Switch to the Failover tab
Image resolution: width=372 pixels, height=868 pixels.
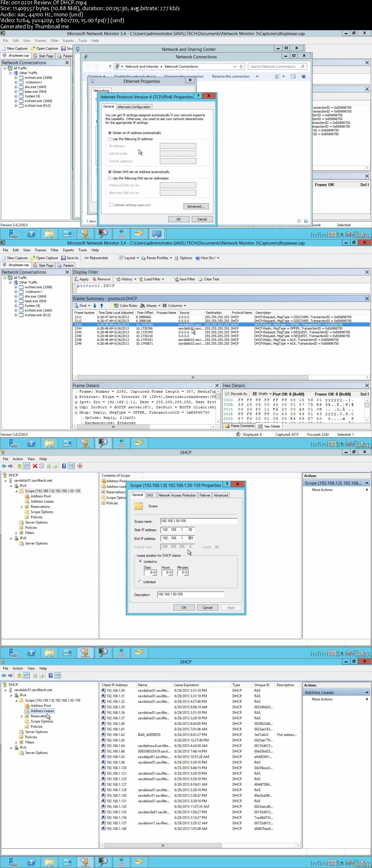[x=205, y=495]
